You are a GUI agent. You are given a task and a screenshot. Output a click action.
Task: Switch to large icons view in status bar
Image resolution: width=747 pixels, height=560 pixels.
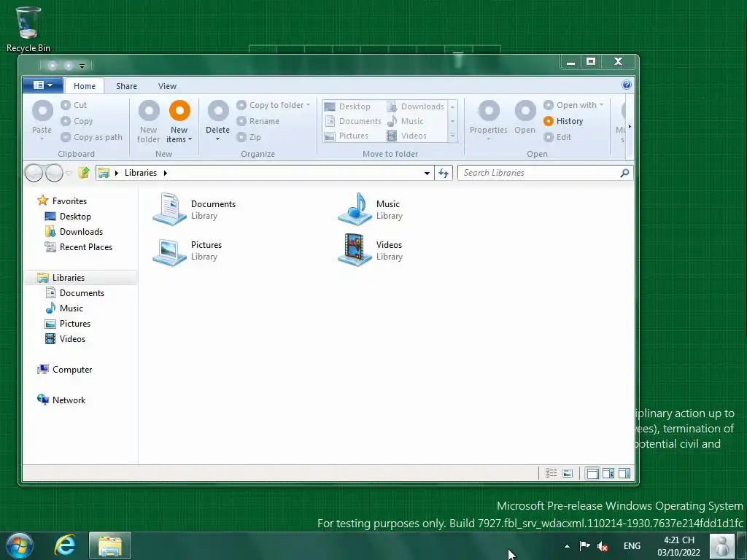(568, 472)
